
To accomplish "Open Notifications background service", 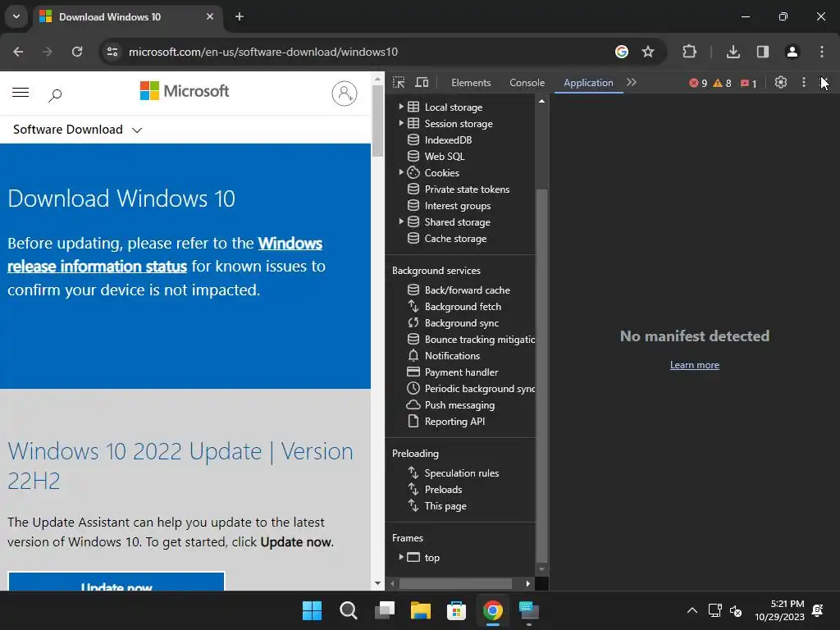I will [x=452, y=356].
